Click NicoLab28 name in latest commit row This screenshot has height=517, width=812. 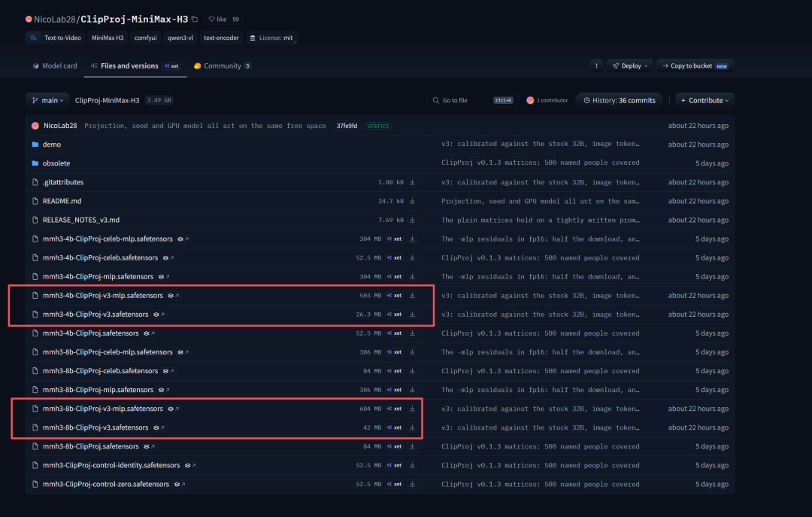pos(60,126)
